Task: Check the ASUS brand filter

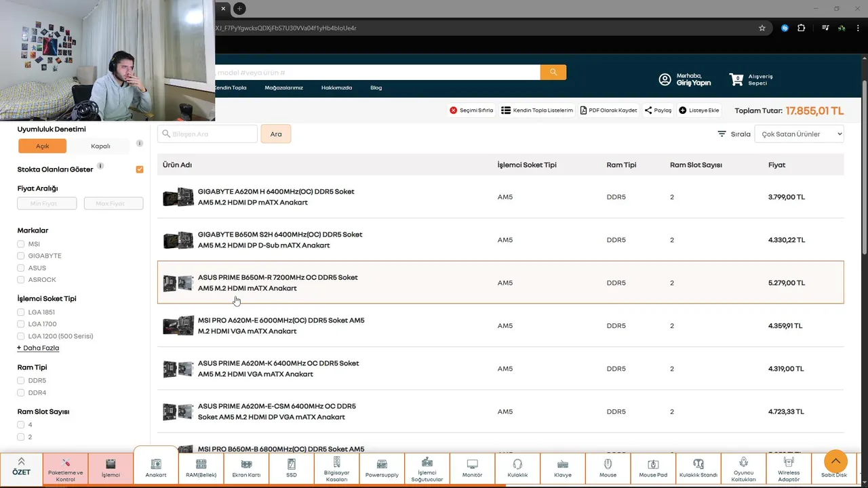Action: click(21, 268)
